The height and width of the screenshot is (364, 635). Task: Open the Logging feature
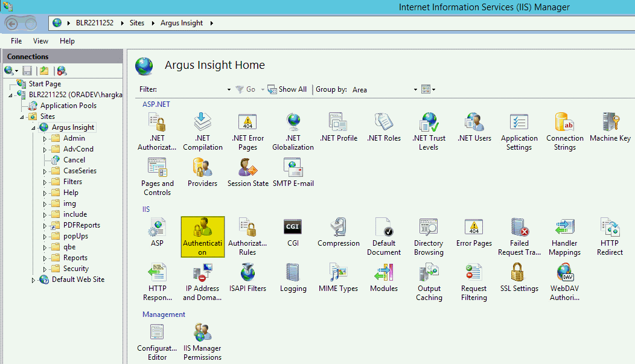(x=293, y=277)
